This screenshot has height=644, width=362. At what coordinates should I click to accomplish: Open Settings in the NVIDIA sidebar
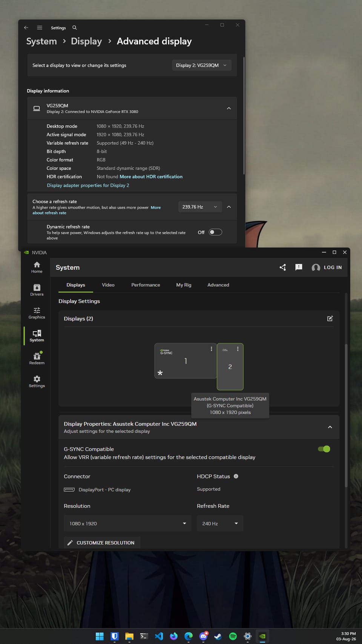click(x=37, y=381)
